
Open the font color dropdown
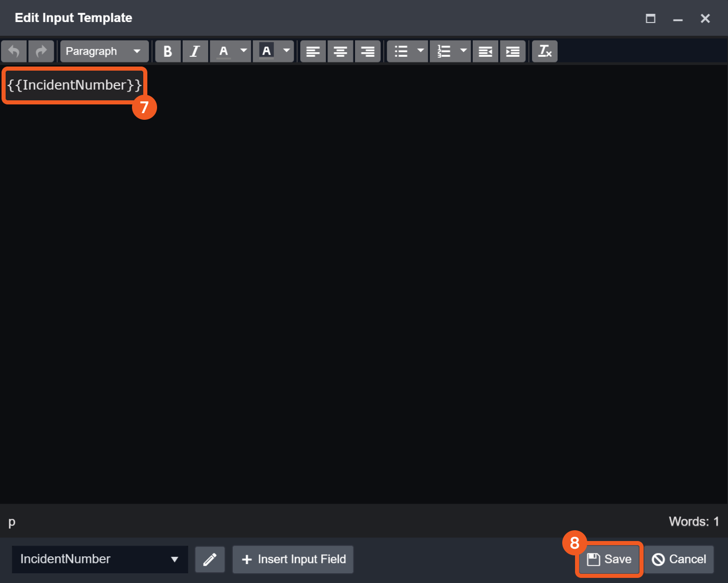(244, 51)
